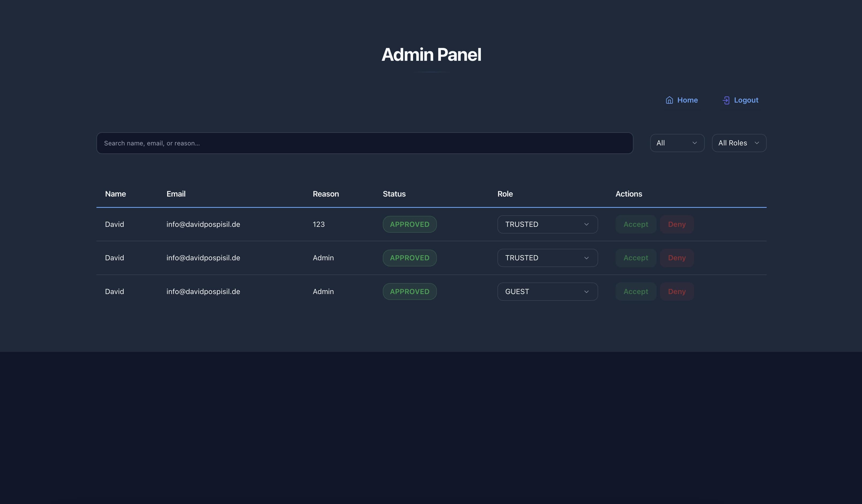Viewport: 862px width, 504px height.
Task: Click the Logout door-arrow icon
Action: coord(726,100)
